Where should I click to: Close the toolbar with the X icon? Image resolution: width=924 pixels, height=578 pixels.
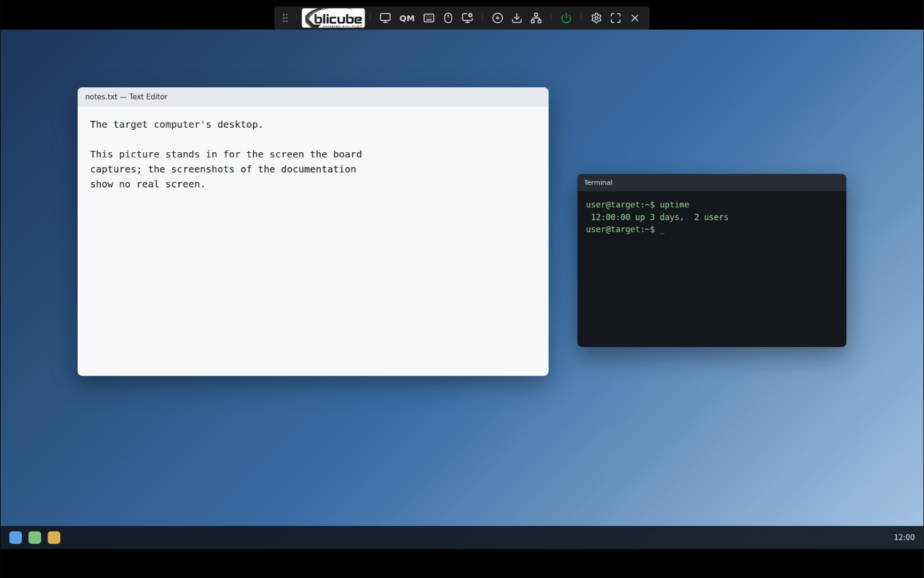[x=635, y=18]
